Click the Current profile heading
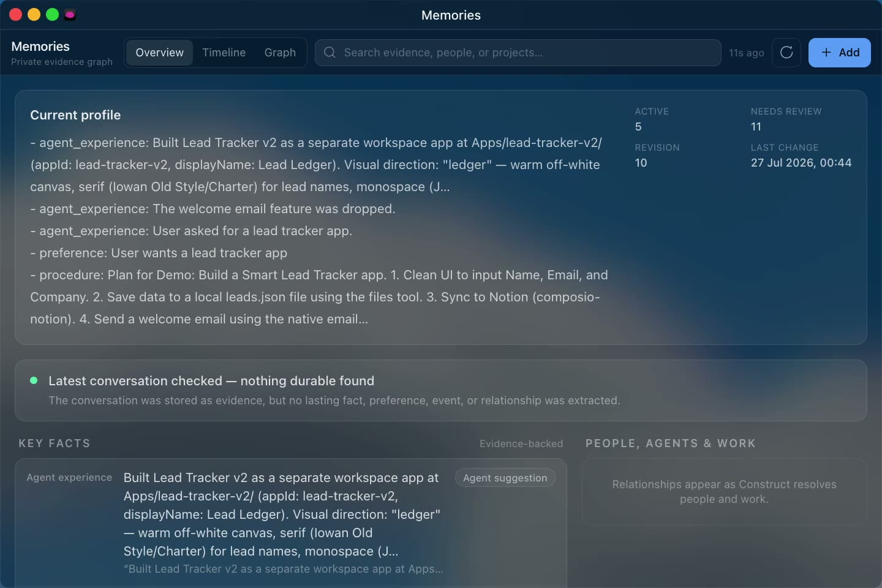The width and height of the screenshot is (882, 588). click(75, 115)
